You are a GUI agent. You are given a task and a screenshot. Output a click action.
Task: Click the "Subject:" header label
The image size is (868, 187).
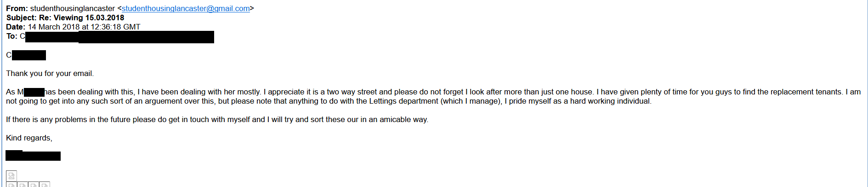(22, 18)
